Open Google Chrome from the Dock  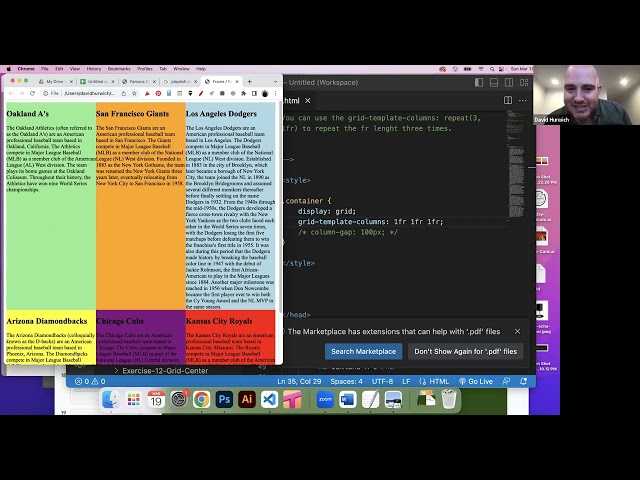201,400
